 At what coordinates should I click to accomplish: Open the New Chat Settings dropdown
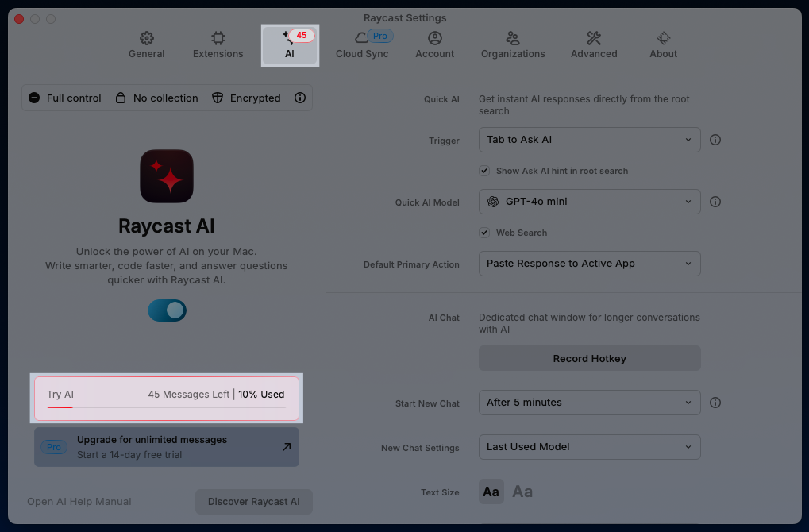(589, 446)
